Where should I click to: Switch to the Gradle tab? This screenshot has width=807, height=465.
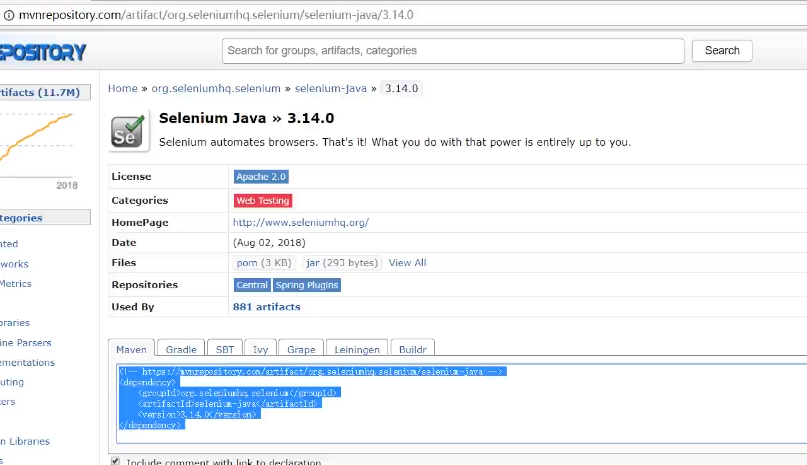click(x=181, y=349)
